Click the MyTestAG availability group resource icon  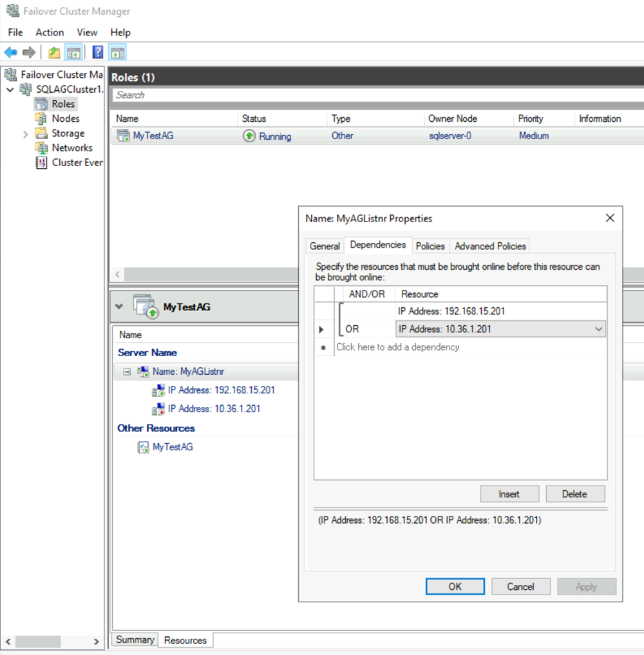(143, 447)
